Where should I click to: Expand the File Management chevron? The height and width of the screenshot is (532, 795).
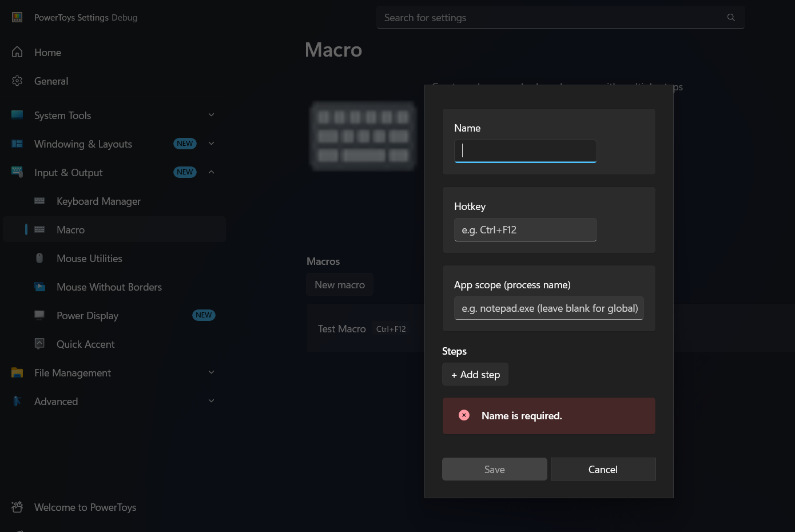click(x=211, y=372)
